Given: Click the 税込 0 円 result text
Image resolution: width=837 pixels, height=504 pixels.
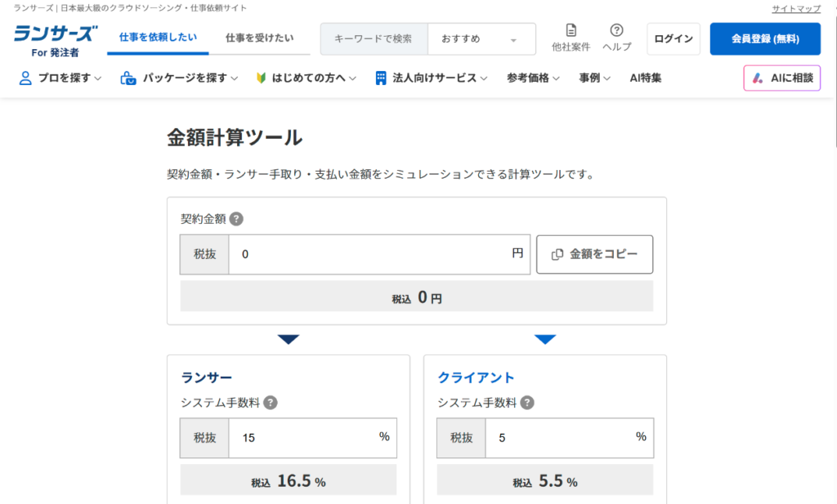Looking at the screenshot, I should coord(417,297).
